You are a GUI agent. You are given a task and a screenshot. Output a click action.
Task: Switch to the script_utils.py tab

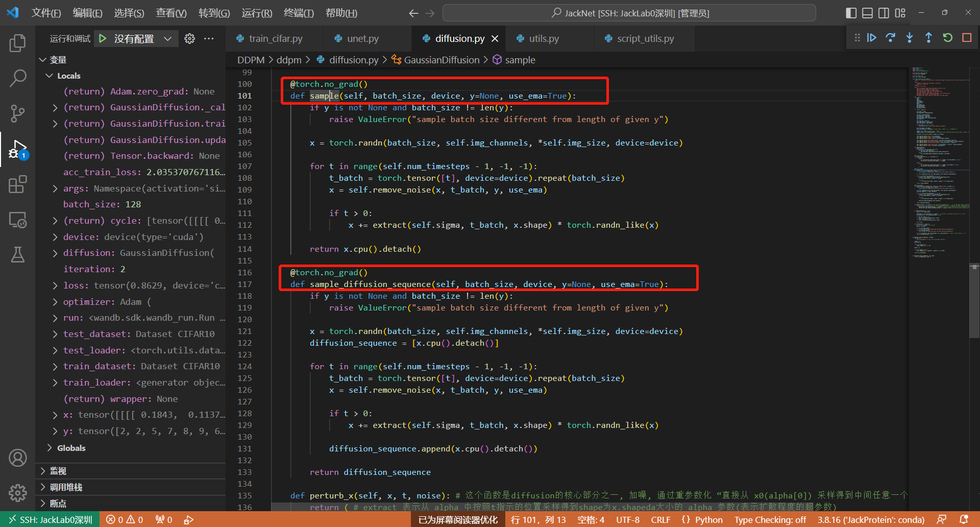[645, 38]
